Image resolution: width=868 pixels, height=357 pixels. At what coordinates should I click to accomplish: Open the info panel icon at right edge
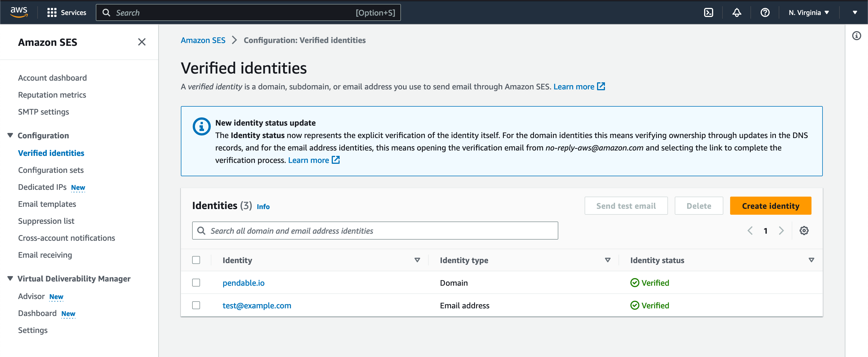(856, 35)
